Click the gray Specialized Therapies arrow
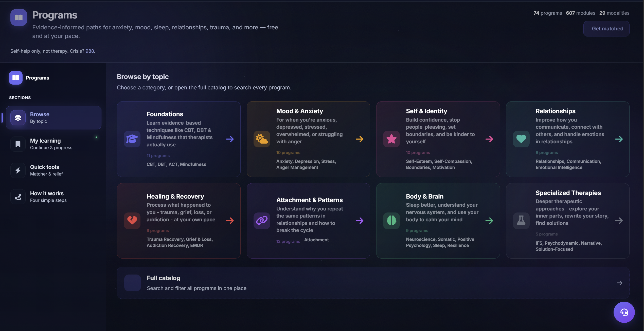 (619, 221)
